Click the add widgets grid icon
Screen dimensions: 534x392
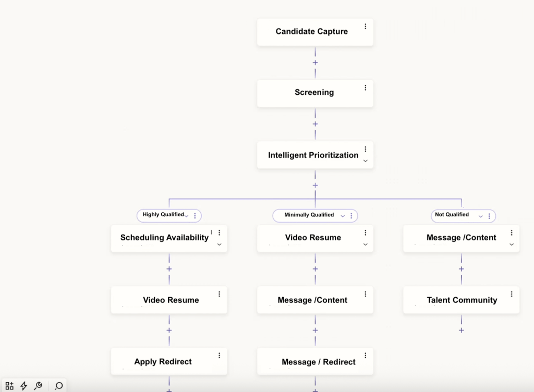(x=9, y=386)
